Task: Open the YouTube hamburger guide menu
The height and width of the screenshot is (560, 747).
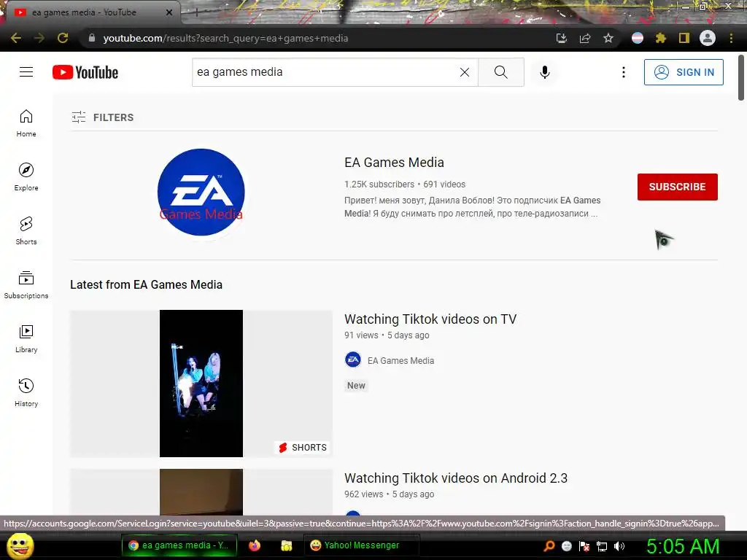Action: pyautogui.click(x=26, y=72)
